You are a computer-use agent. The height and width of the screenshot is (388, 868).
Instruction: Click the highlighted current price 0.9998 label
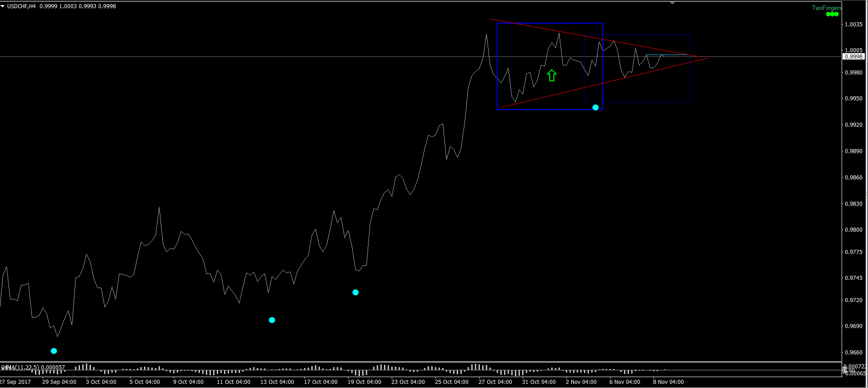tap(854, 57)
